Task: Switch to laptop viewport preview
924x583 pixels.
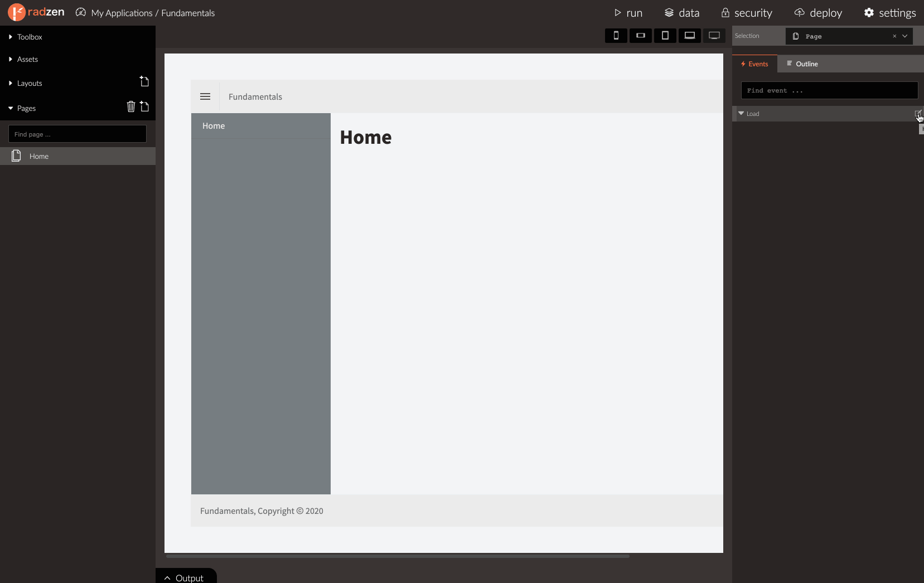Action: click(690, 36)
